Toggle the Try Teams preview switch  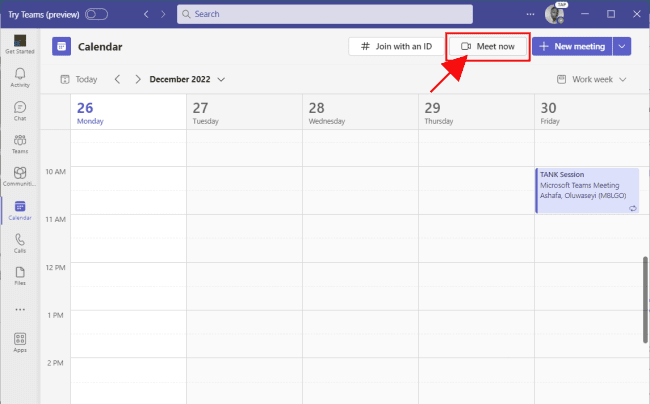97,14
